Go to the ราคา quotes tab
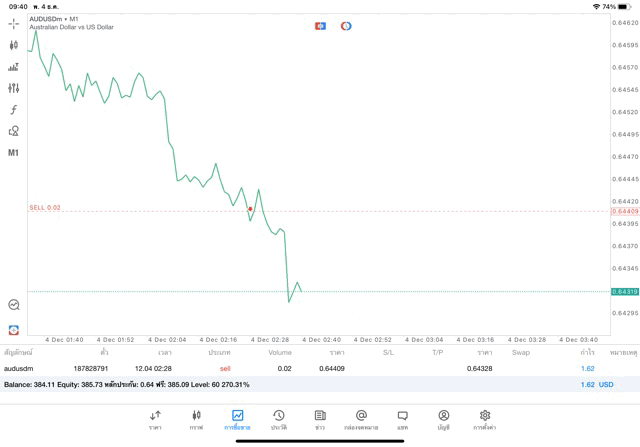The width and height of the screenshot is (640, 447). pyautogui.click(x=155, y=420)
